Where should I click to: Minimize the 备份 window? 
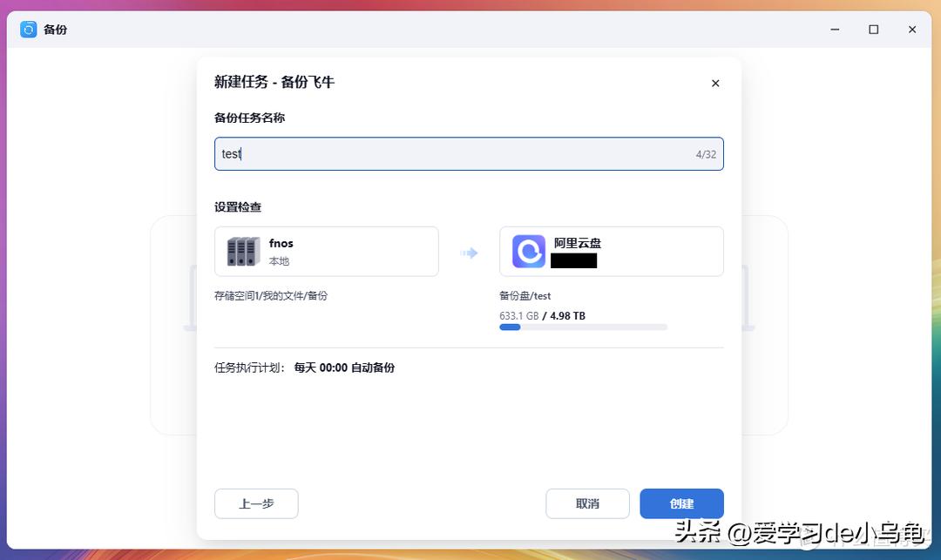pyautogui.click(x=834, y=30)
